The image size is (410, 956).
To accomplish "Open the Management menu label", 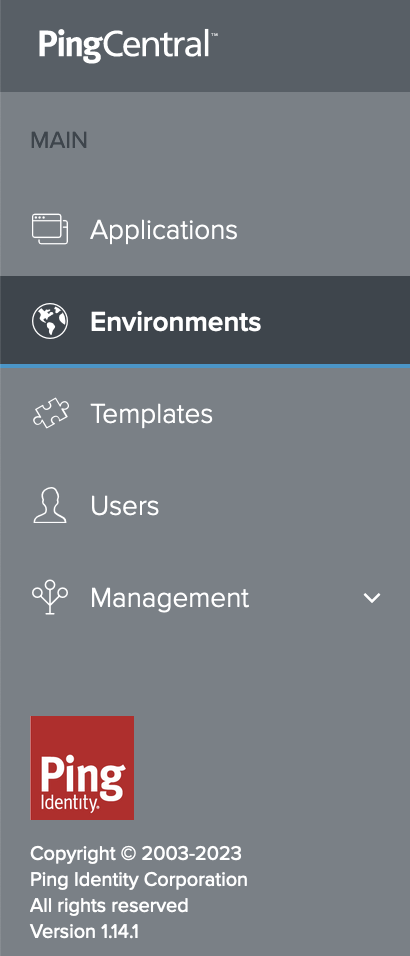I will [170, 598].
